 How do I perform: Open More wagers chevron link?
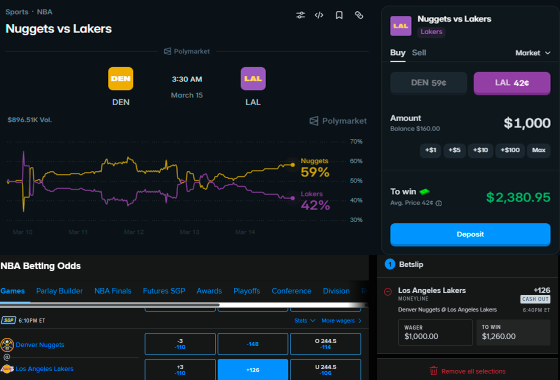[x=341, y=320]
